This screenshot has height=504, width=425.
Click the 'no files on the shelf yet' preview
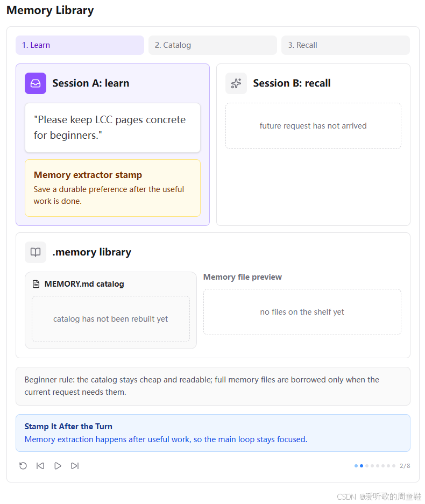(302, 312)
